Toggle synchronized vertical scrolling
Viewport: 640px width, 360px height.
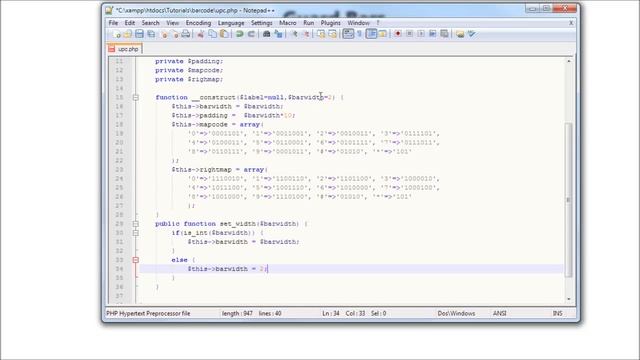click(321, 34)
